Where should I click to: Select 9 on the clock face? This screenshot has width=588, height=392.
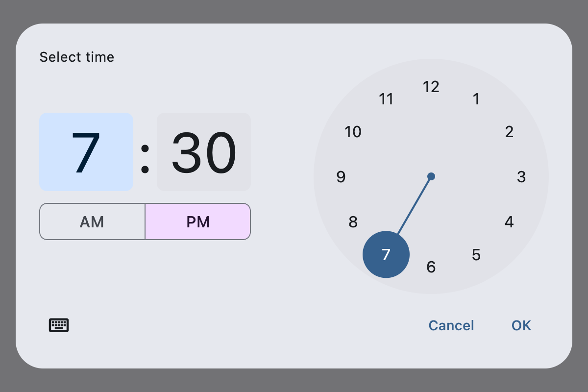coord(341,176)
